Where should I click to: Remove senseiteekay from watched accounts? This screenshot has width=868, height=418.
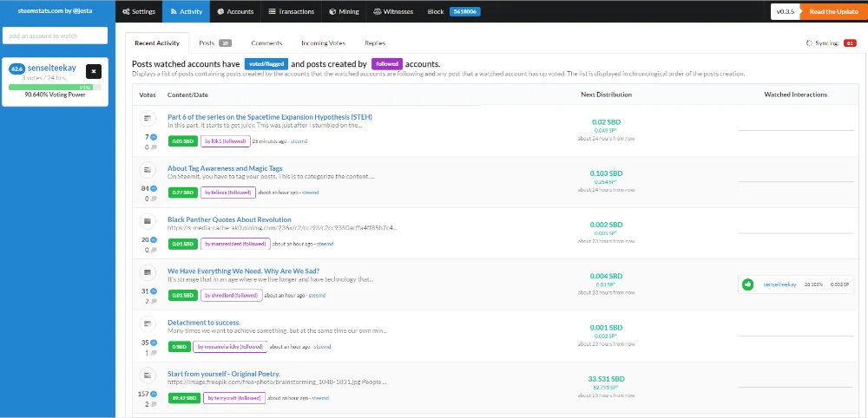point(94,71)
